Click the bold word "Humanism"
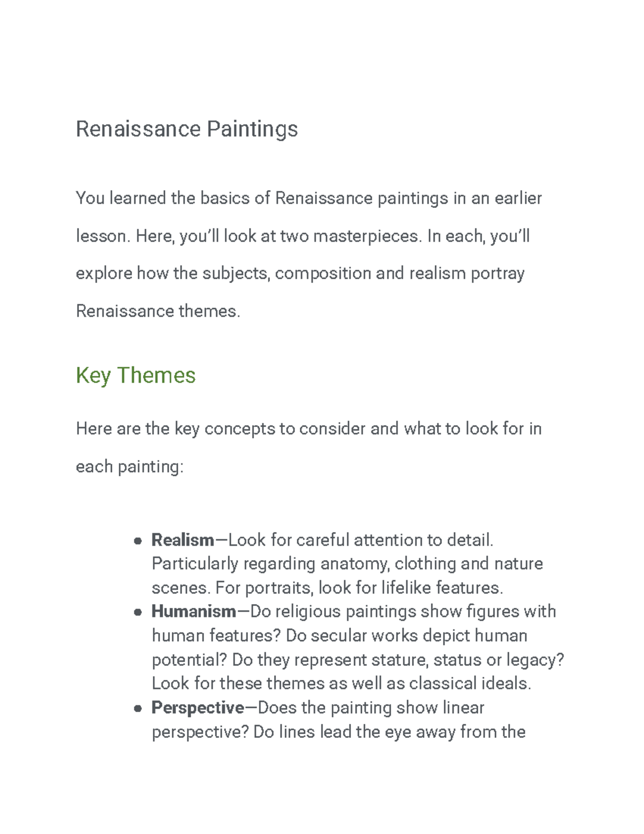 tap(194, 612)
